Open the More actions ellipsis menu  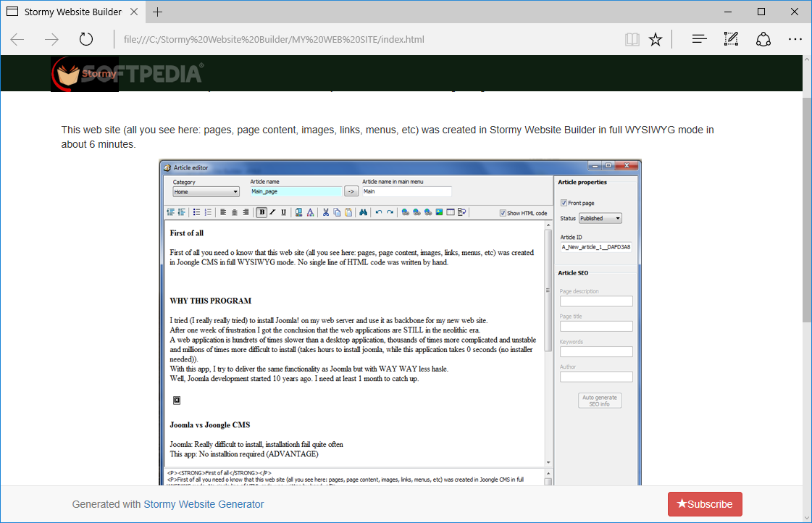[795, 39]
